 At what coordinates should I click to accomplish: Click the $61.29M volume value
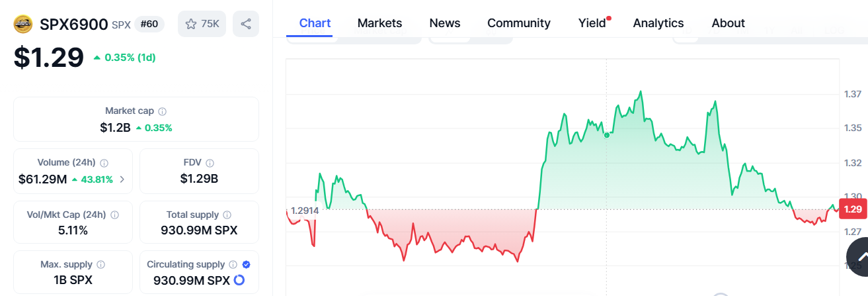click(43, 179)
